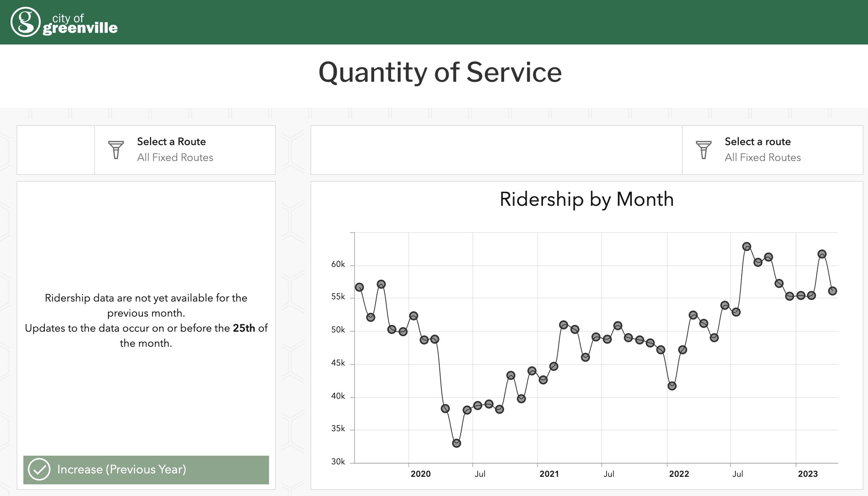Select the lowest ridership data point on the chart
The height and width of the screenshot is (496, 868).
[456, 443]
